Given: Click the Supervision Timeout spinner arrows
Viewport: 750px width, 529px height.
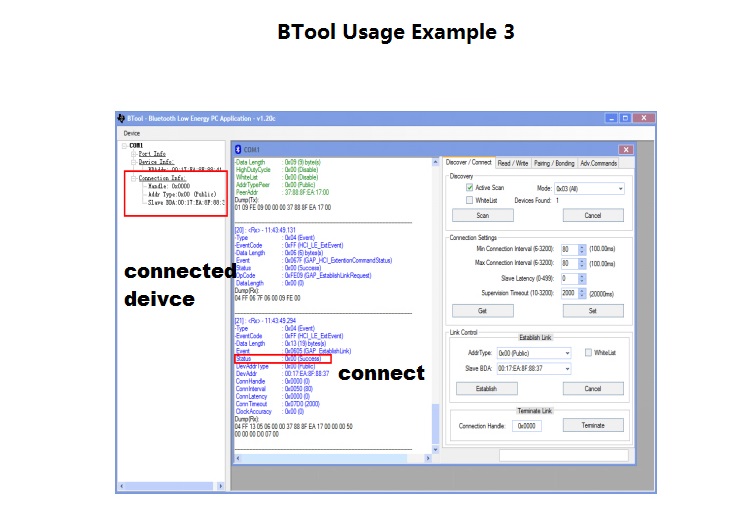Looking at the screenshot, I should (582, 293).
